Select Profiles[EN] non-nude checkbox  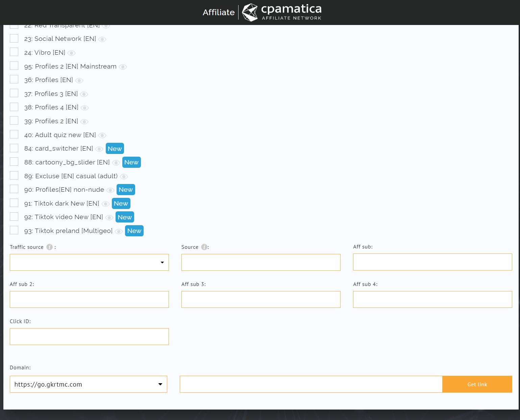pos(14,189)
